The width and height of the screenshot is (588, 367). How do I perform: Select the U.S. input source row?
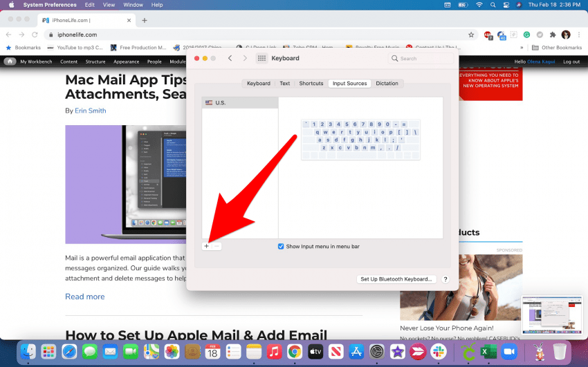click(x=240, y=102)
